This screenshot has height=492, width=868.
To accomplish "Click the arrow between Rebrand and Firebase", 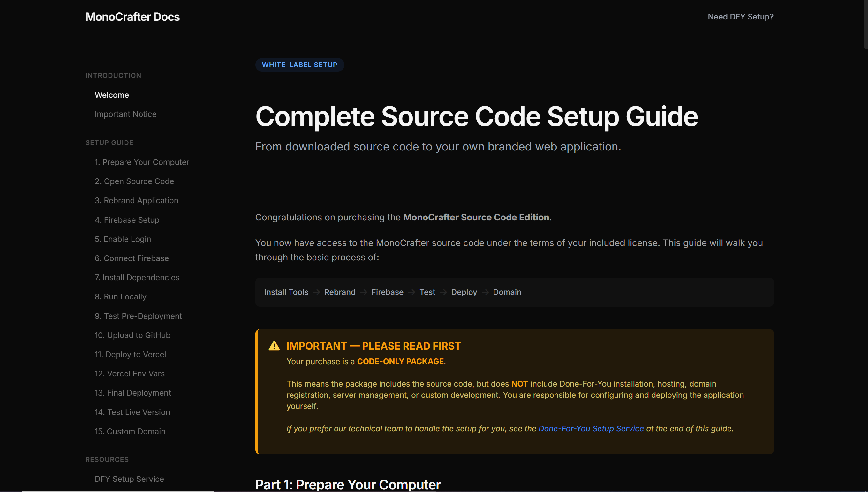I will [364, 292].
